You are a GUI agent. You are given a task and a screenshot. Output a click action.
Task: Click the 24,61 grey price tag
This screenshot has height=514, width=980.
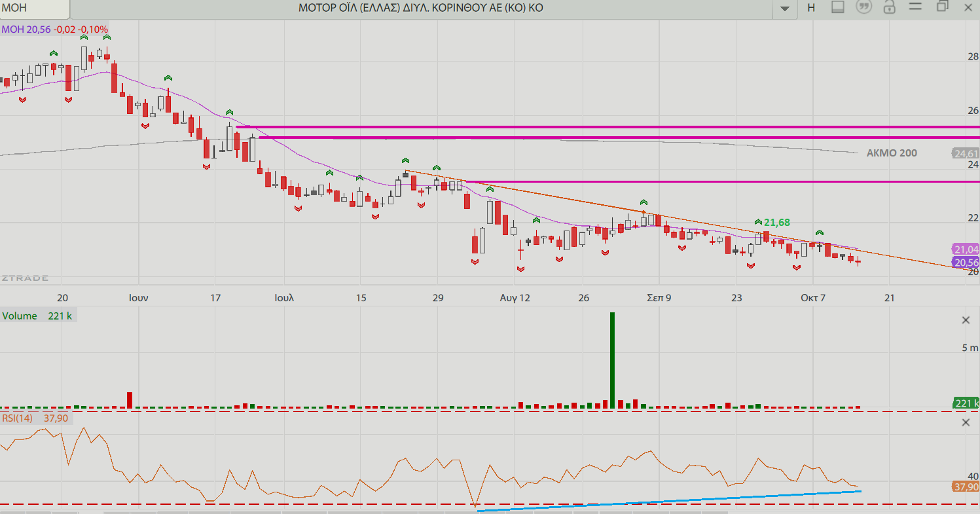[966, 154]
